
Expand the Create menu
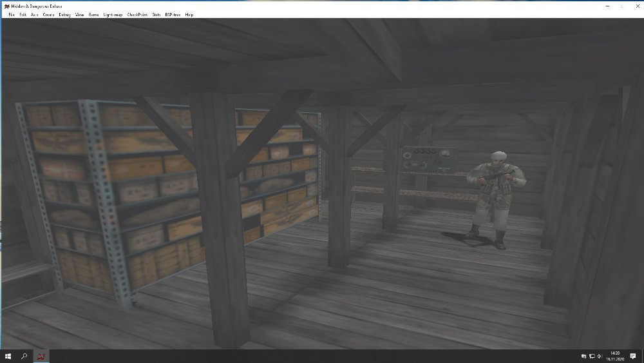48,14
